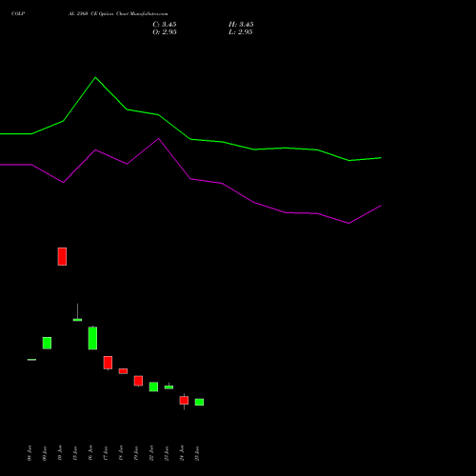Viewport: 476px width, 476px height.
Task: Select the large green candle for 16 Jun
Action: (x=92, y=338)
